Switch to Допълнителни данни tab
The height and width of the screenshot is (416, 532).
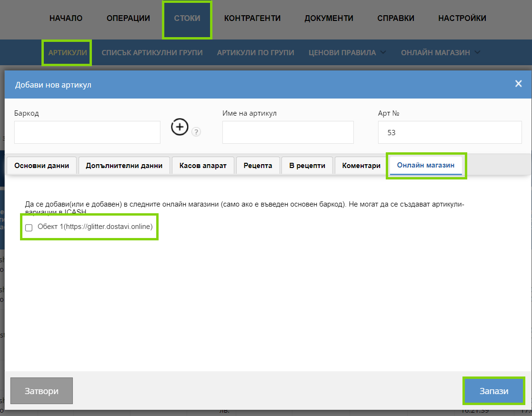pos(124,166)
